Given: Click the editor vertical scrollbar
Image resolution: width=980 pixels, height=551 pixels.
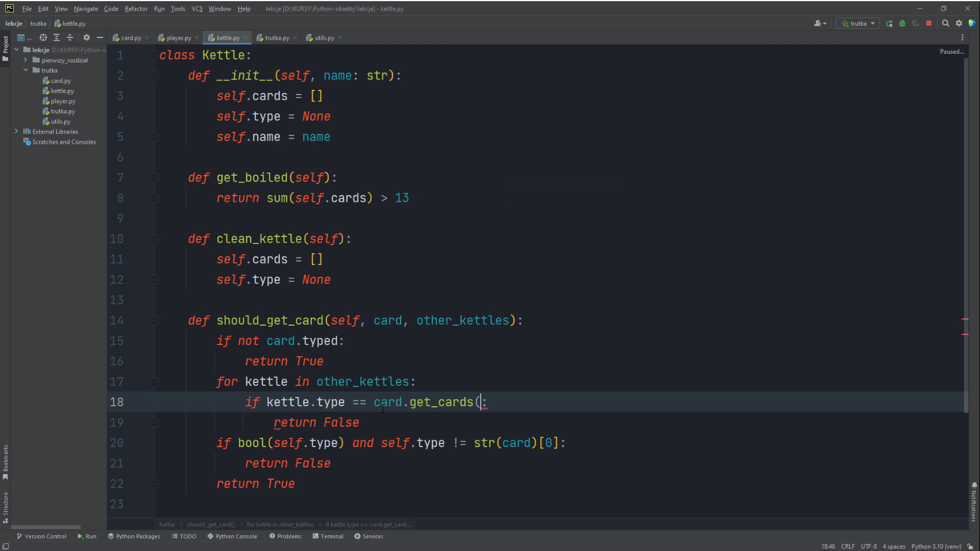Looking at the screenshot, I should pyautogui.click(x=966, y=233).
